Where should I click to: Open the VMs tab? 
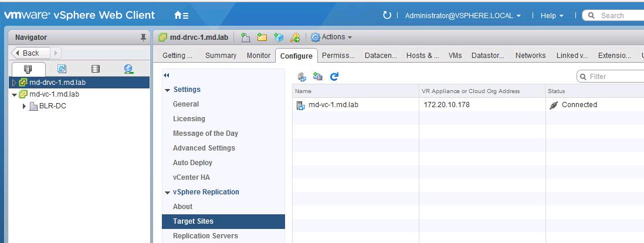[x=455, y=55]
